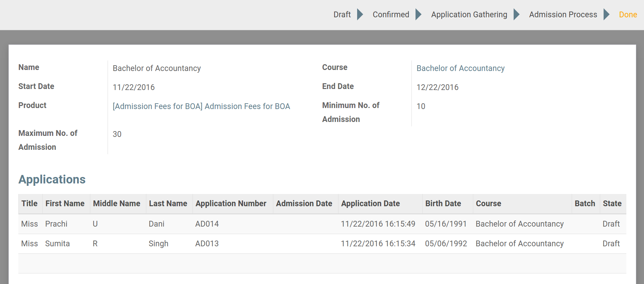Image resolution: width=644 pixels, height=284 pixels.
Task: Click the Done status stage
Action: click(628, 15)
